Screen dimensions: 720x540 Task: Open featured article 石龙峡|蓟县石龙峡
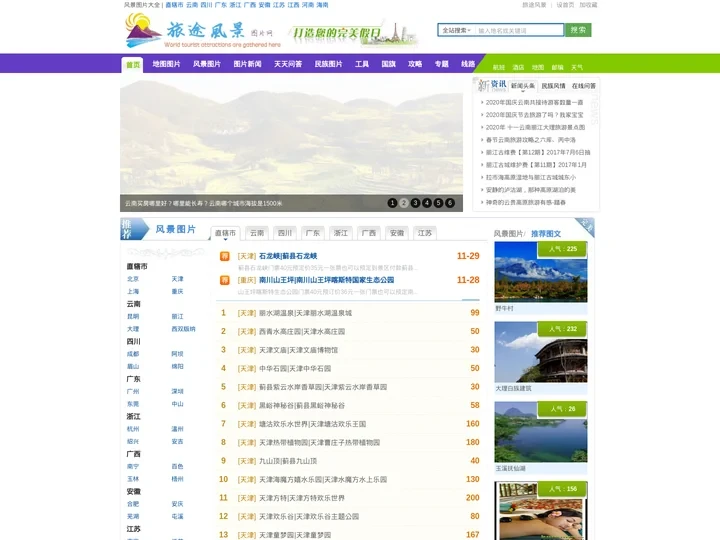coord(288,256)
